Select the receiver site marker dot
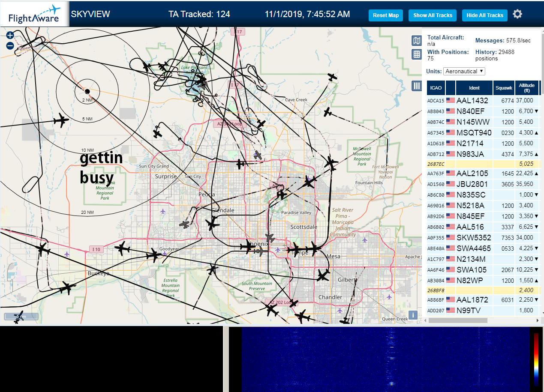This screenshot has height=392, width=544. [x=87, y=91]
